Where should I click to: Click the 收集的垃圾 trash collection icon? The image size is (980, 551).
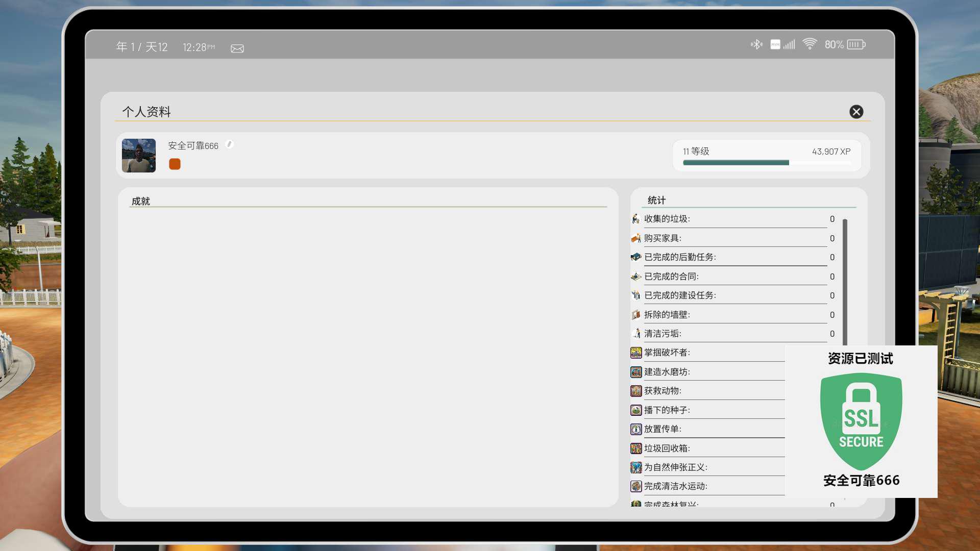[636, 219]
